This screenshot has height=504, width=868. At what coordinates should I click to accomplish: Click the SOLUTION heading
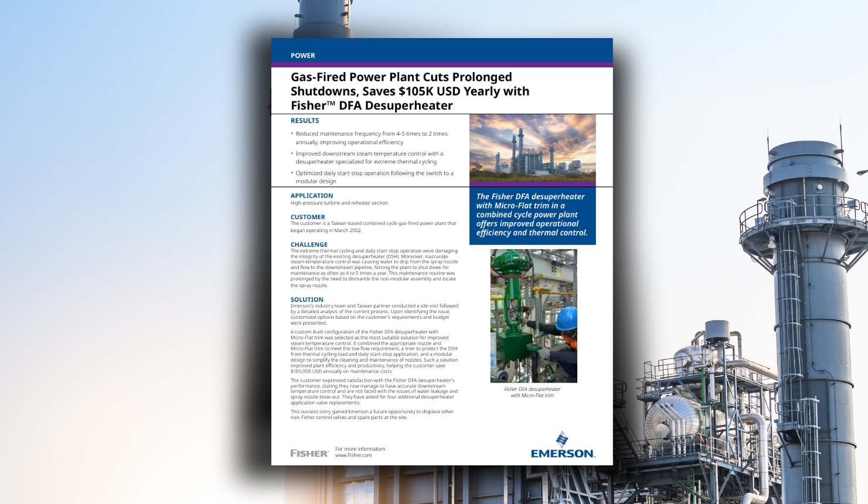click(307, 299)
